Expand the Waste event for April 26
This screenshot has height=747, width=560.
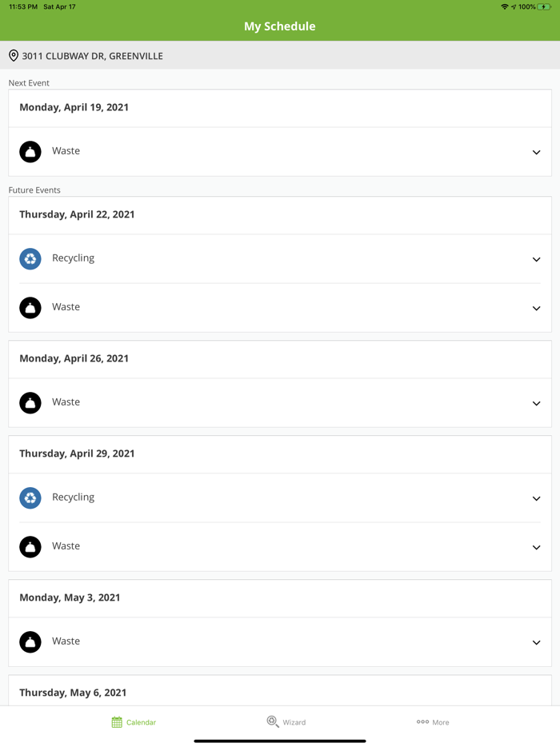click(536, 403)
